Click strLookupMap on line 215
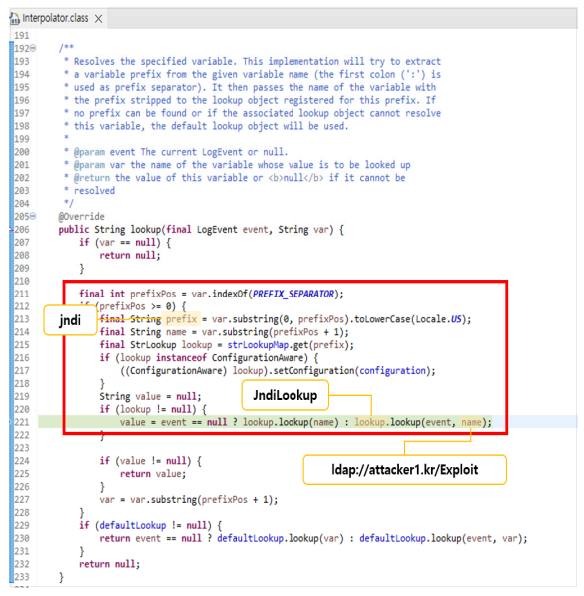Viewport: 584px width, 596px height. (258, 345)
